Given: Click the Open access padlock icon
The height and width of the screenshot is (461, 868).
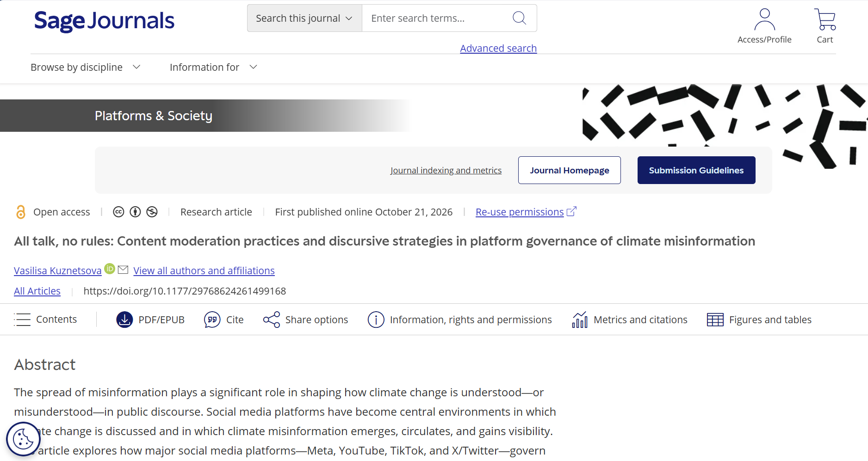Looking at the screenshot, I should pos(21,212).
